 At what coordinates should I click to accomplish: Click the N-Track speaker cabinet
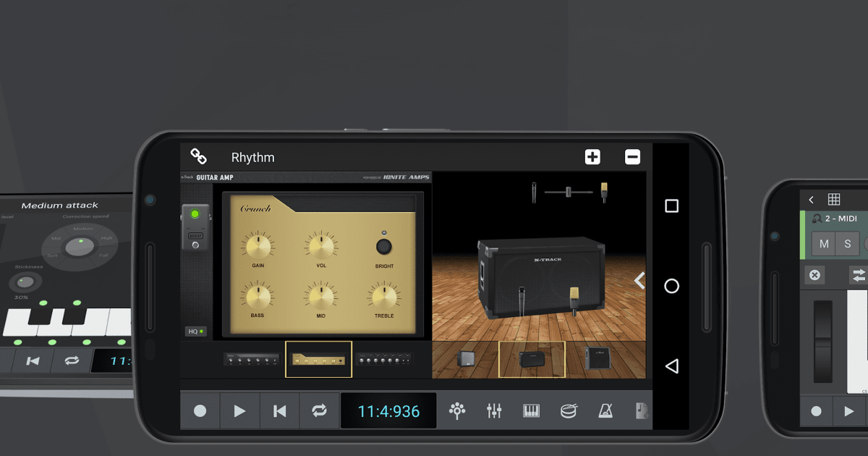(x=542, y=279)
